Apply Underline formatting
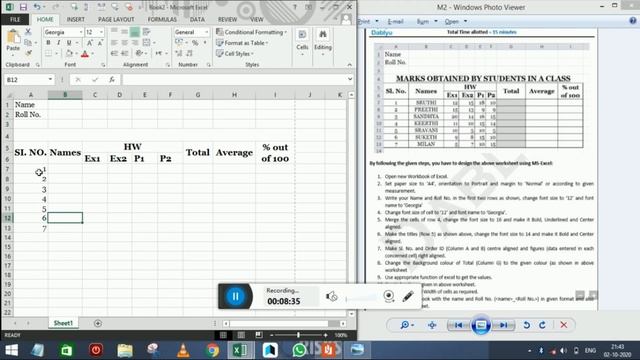The image size is (640, 360). 69,43
